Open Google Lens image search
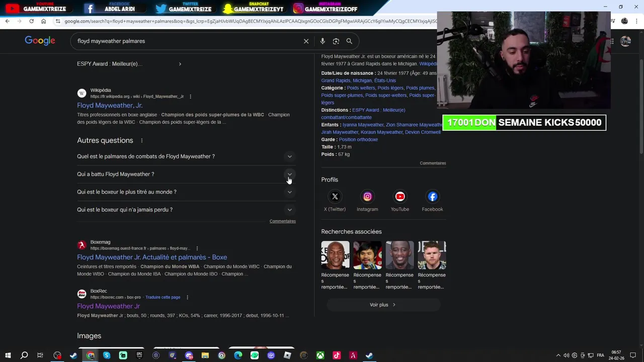This screenshot has height=362, width=644. pos(336,41)
